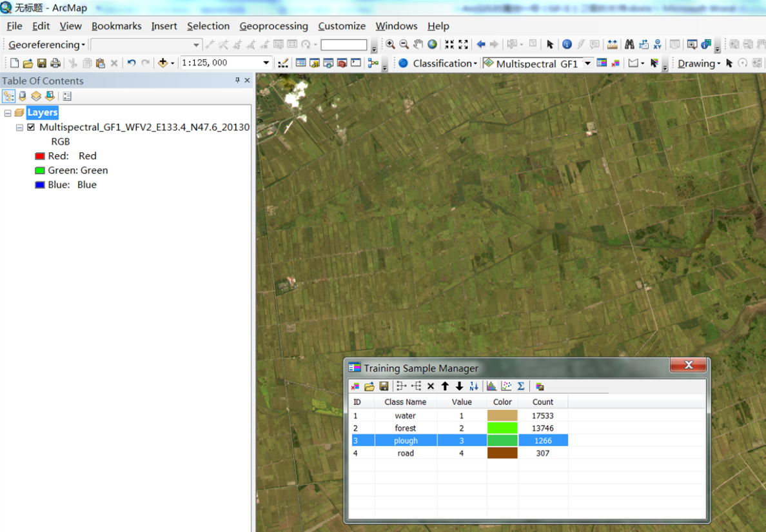Switch to List By Drawing Order view
Viewport: 766px width, 532px height.
point(8,96)
